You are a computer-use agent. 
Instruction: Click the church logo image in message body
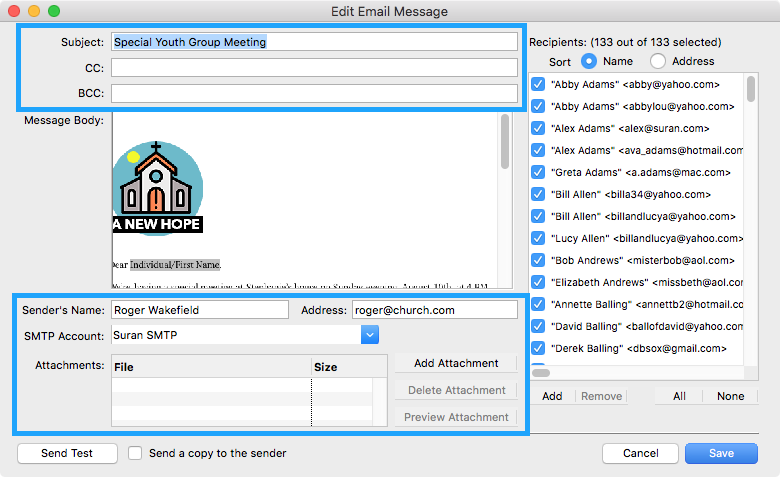click(157, 186)
